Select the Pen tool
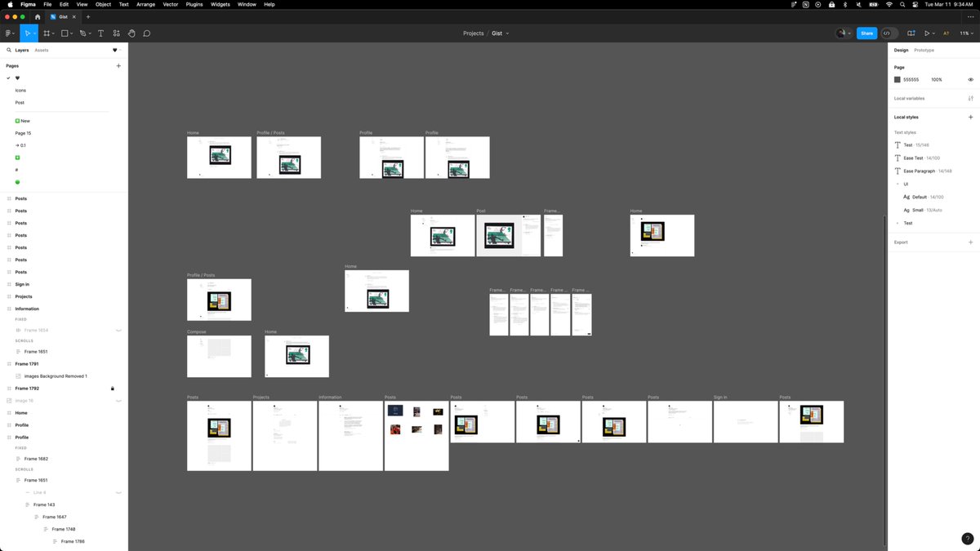The image size is (980, 551). (x=82, y=33)
